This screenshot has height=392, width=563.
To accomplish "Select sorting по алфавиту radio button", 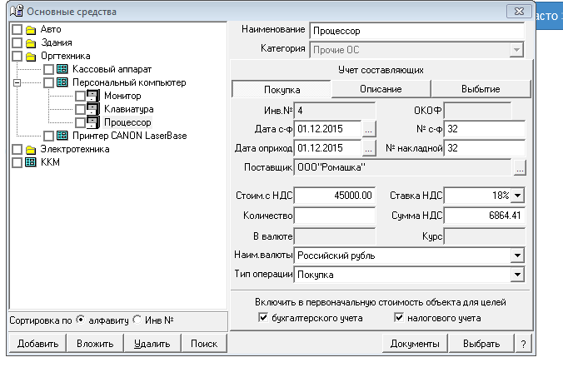I will click(81, 320).
